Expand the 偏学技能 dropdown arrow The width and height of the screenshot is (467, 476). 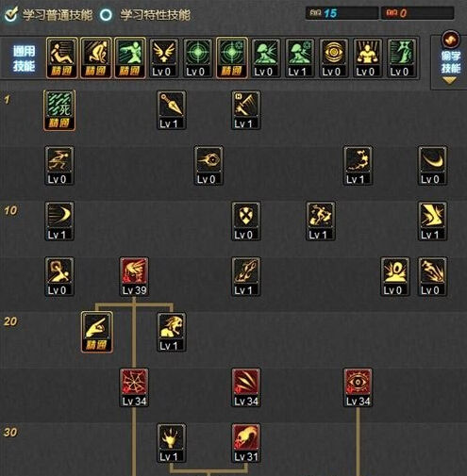click(449, 81)
